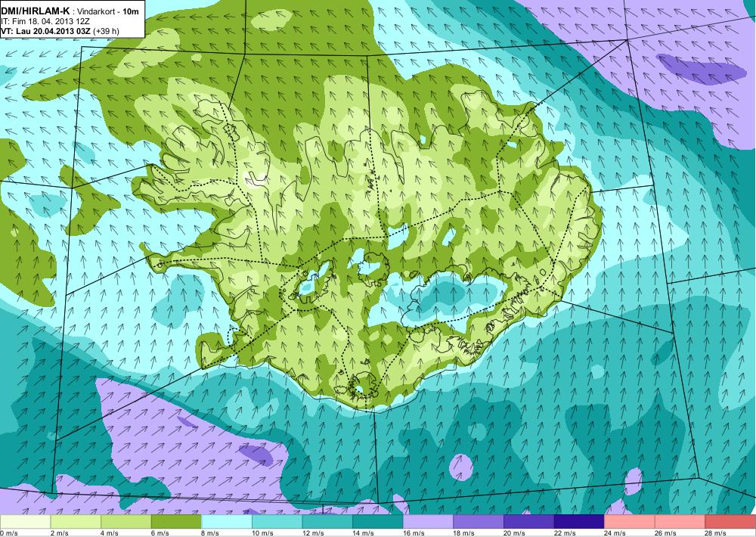The width and height of the screenshot is (756, 537).
Task: Select the light green 2–4 m/s legend swatch
Action: pos(75,522)
